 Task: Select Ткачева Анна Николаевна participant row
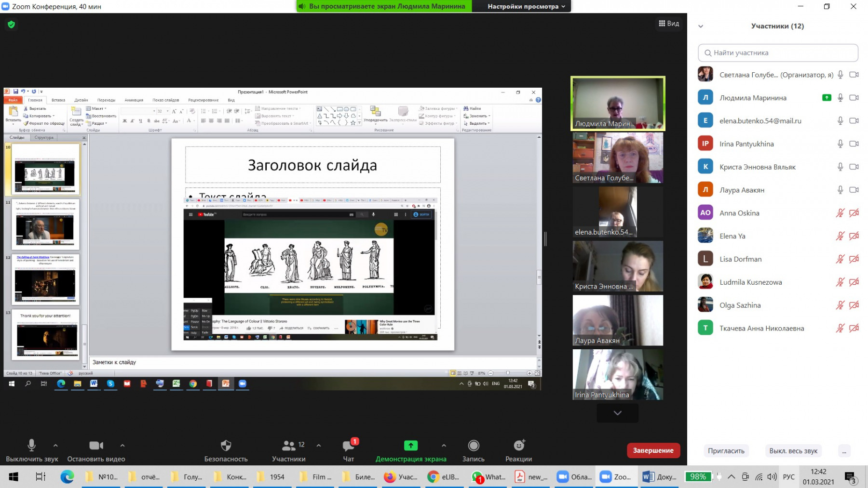(x=778, y=329)
